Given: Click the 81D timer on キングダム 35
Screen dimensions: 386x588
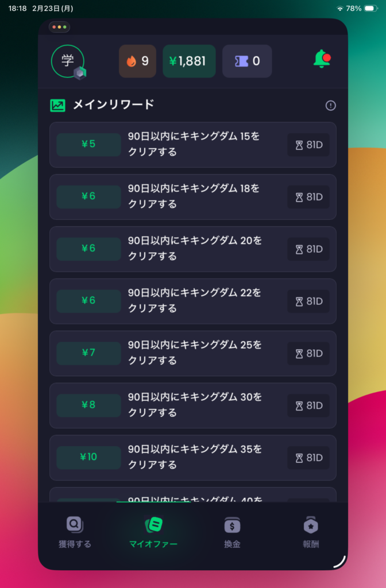Looking at the screenshot, I should (x=308, y=458).
